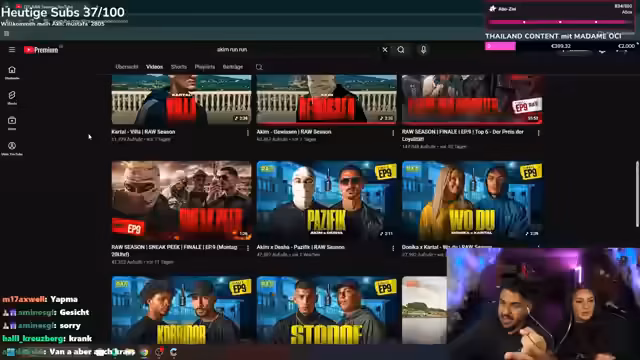
Task: Open the YouTube hamburger guide menu
Action: [12, 50]
